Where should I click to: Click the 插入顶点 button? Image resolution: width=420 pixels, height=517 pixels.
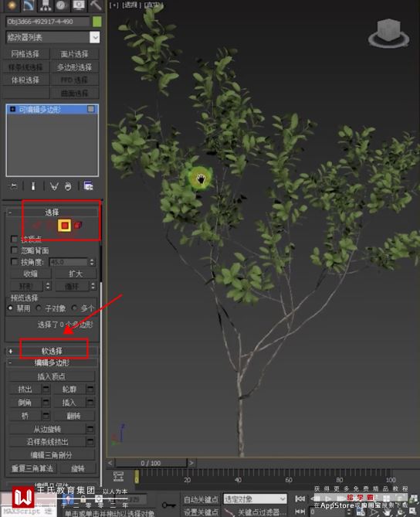pos(52,376)
